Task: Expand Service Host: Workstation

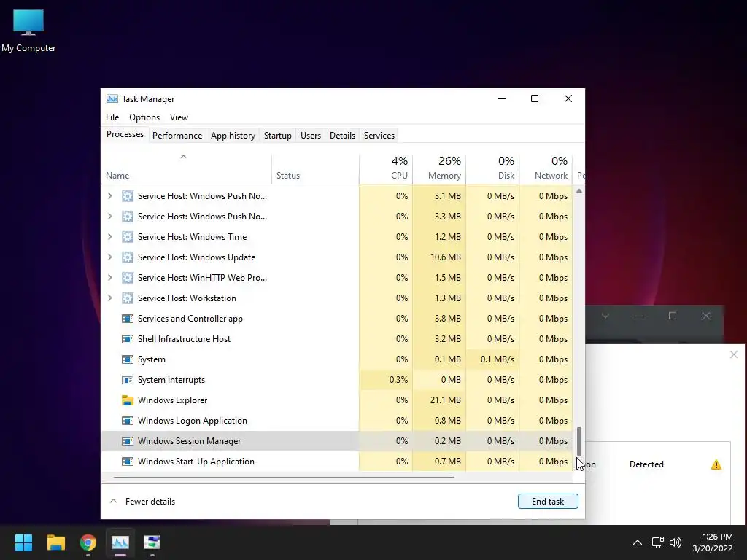Action: pyautogui.click(x=110, y=298)
